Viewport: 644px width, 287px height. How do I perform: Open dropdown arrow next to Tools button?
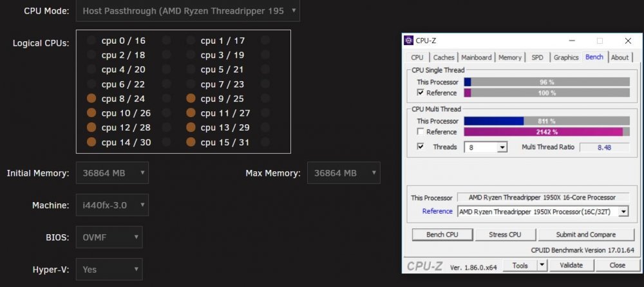542,265
